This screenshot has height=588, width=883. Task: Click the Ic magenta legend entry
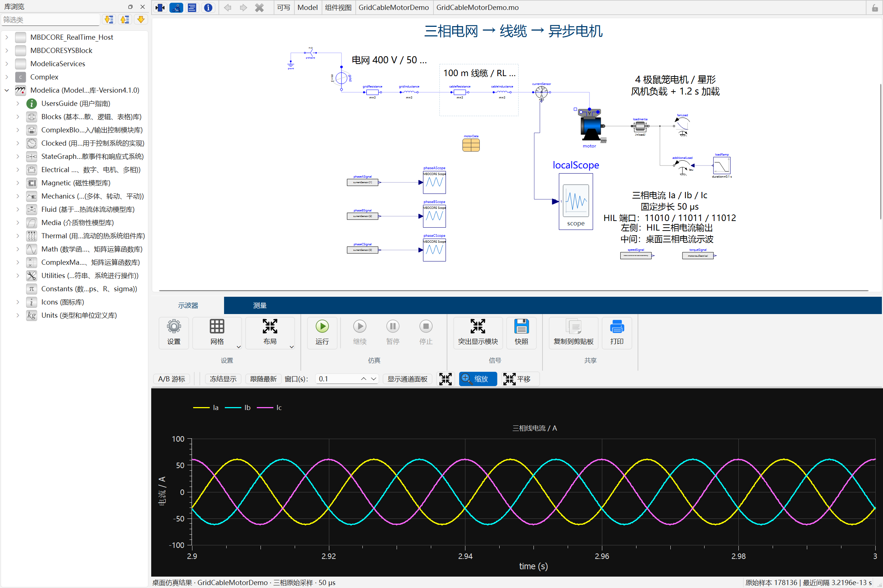coord(269,407)
